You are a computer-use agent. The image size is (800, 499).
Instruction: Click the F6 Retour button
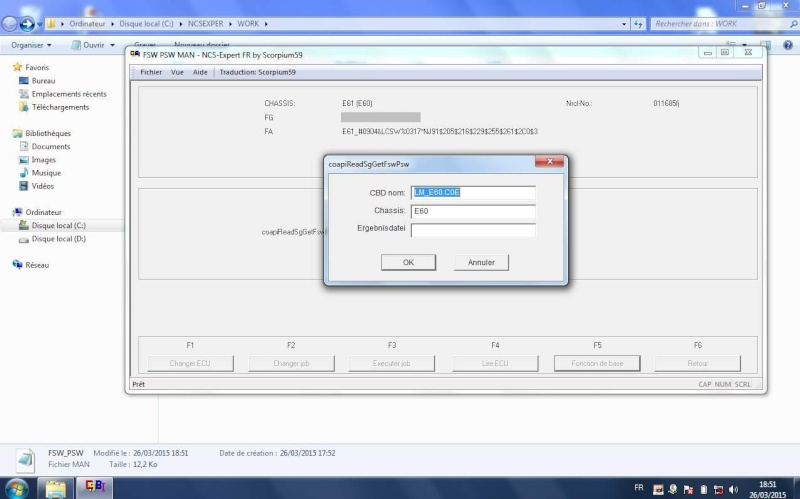[697, 363]
